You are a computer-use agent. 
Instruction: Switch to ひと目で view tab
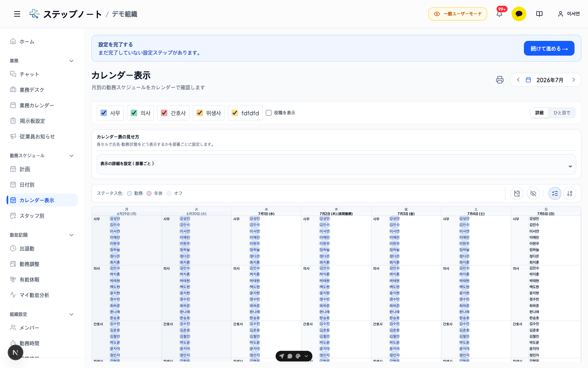(x=562, y=113)
